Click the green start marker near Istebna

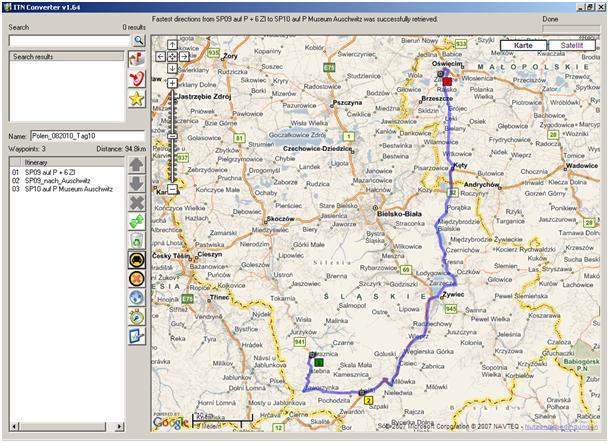[319, 362]
